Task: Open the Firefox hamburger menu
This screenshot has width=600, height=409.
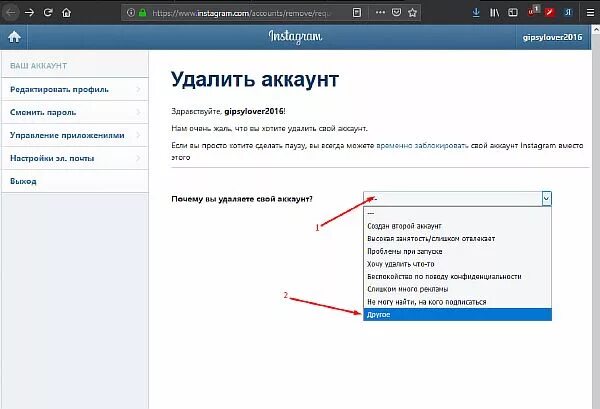Action: click(x=590, y=13)
